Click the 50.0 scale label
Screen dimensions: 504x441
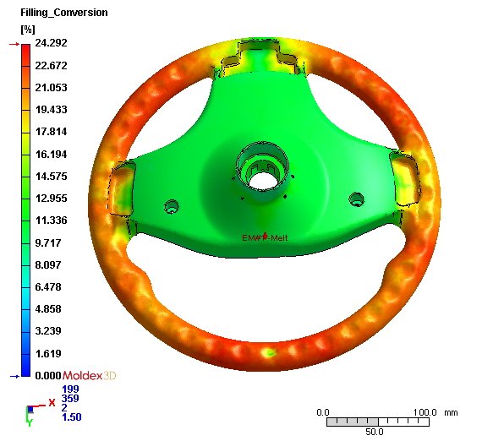tap(374, 432)
